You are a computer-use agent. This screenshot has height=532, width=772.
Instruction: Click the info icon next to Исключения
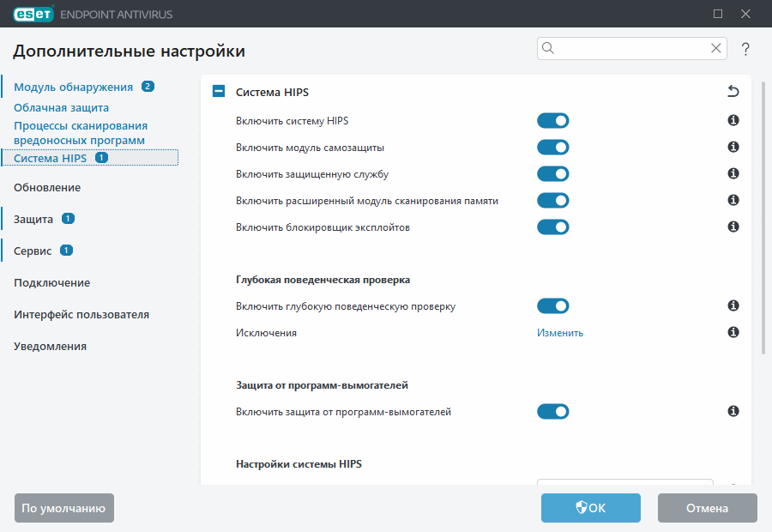[x=733, y=331]
